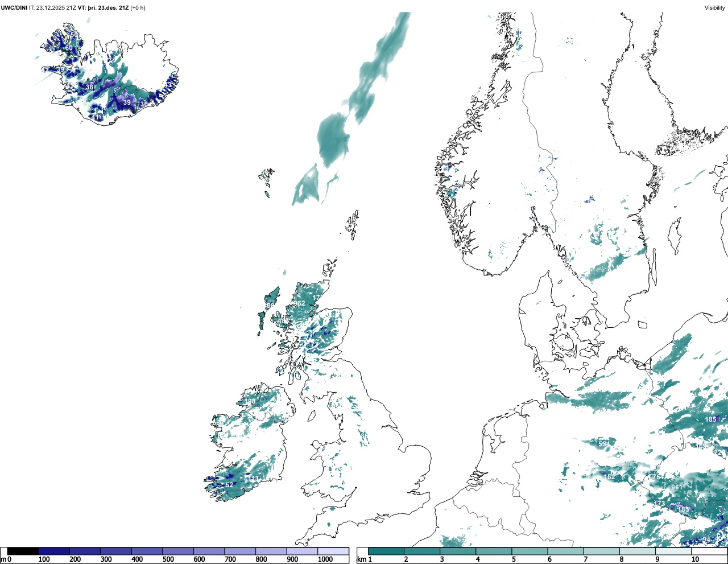Click the "m" unit label of the legend
728x564 pixels.
pos(3,559)
